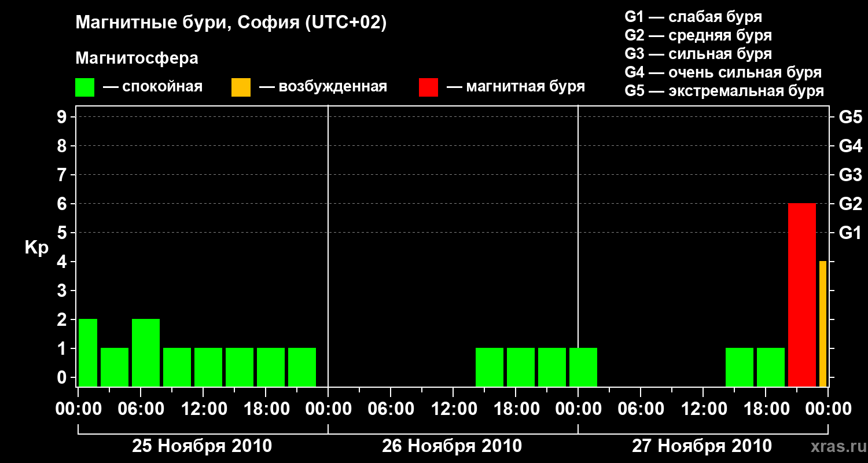Click the 'G3' tick label on the right axis
This screenshot has width=868, height=463.
click(x=851, y=175)
